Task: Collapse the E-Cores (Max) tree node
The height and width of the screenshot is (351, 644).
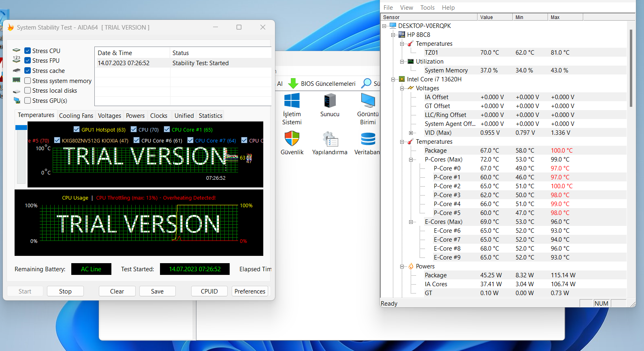Action: click(411, 222)
